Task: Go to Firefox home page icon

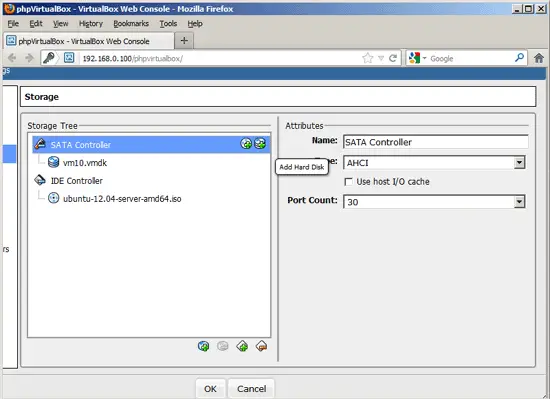Action: tap(539, 58)
